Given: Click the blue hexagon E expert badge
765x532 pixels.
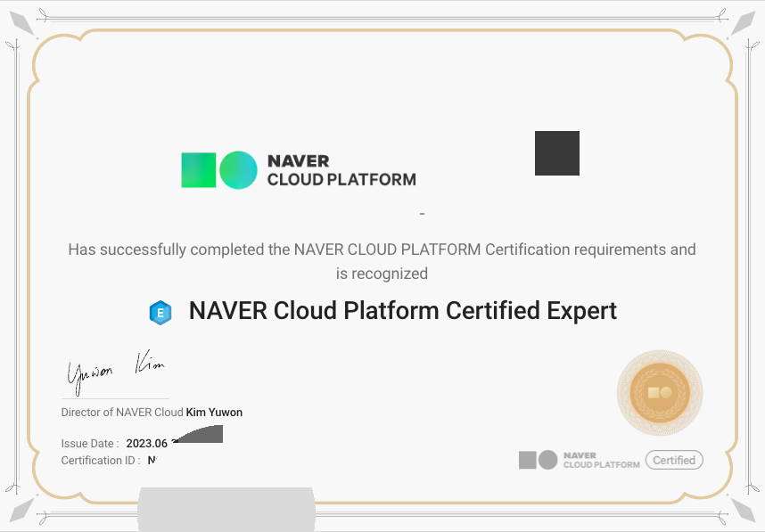Looking at the screenshot, I should coord(160,313).
